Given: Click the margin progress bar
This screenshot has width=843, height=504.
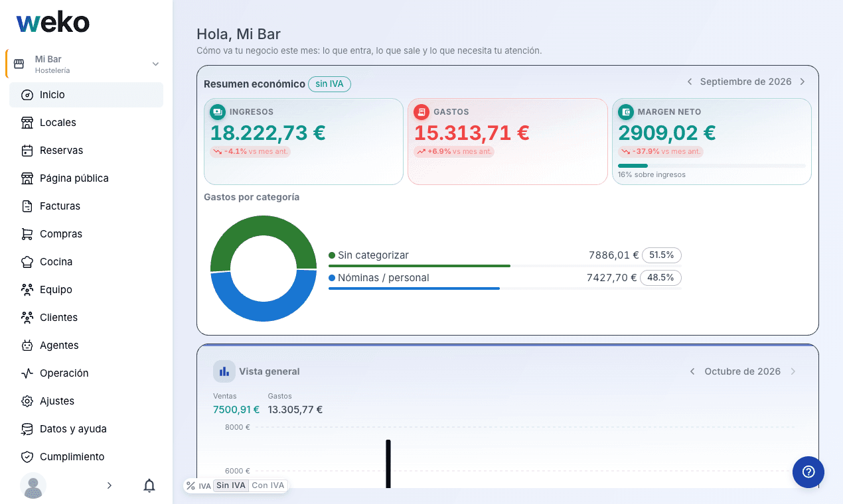Looking at the screenshot, I should [x=712, y=166].
